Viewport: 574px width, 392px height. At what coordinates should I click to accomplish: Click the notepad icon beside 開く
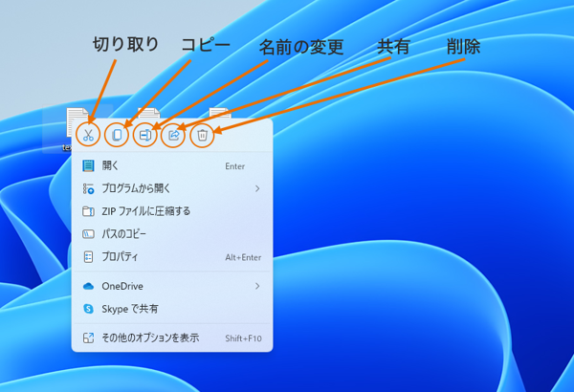pos(88,165)
